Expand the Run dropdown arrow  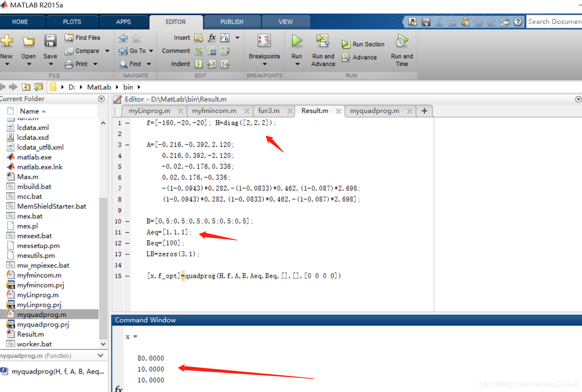click(297, 65)
